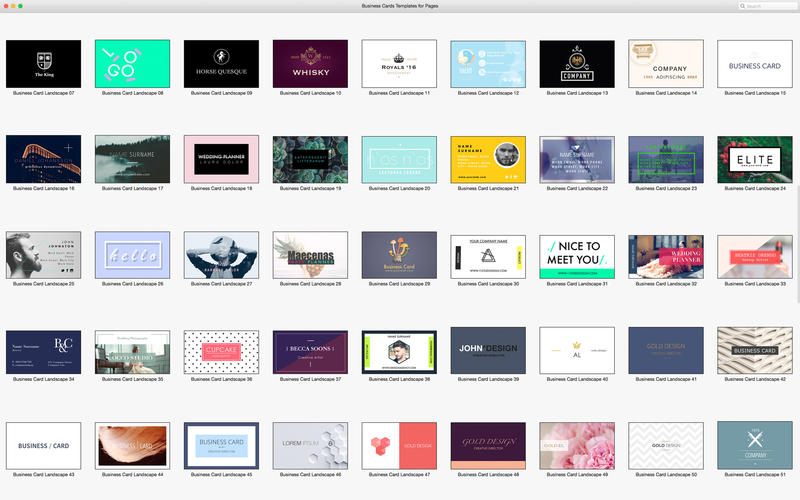Select succulent plants template Landscape 19

click(310, 159)
